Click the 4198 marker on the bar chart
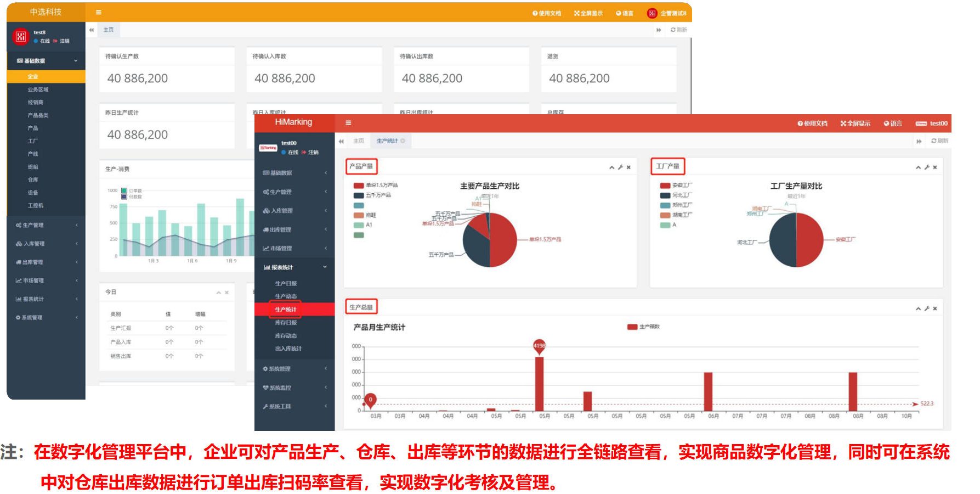The image size is (980, 494). coord(539,346)
